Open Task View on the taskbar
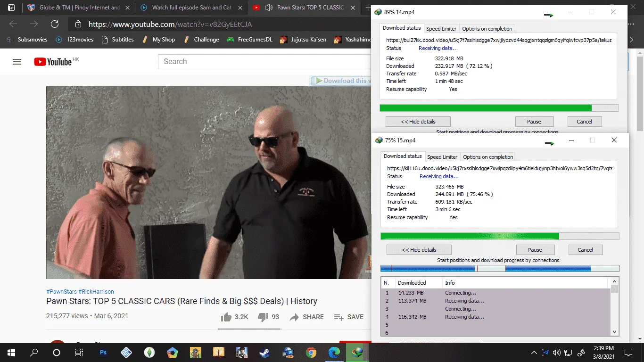644x362 pixels. (79, 353)
